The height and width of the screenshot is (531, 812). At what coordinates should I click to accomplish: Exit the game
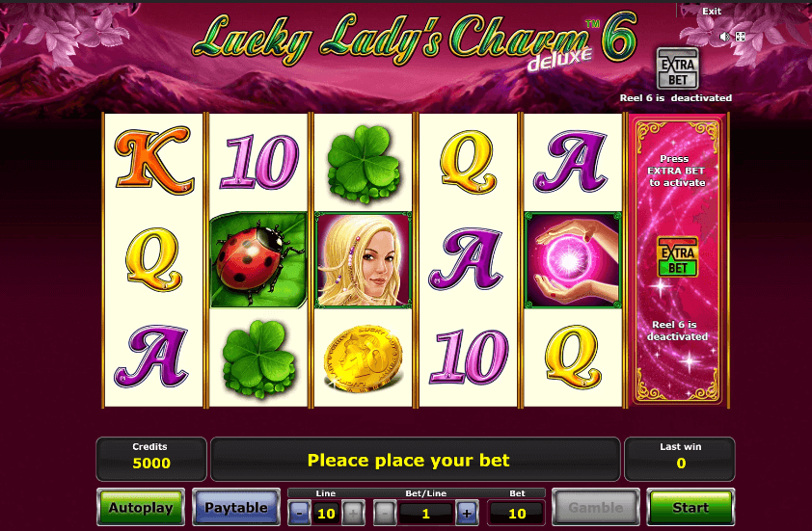[x=712, y=11]
